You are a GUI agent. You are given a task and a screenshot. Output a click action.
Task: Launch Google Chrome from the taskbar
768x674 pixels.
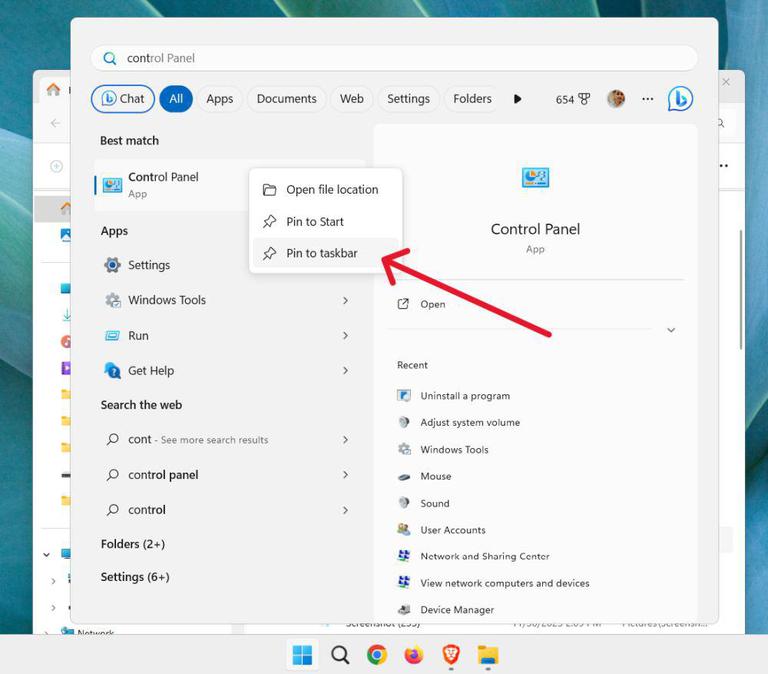click(x=377, y=655)
